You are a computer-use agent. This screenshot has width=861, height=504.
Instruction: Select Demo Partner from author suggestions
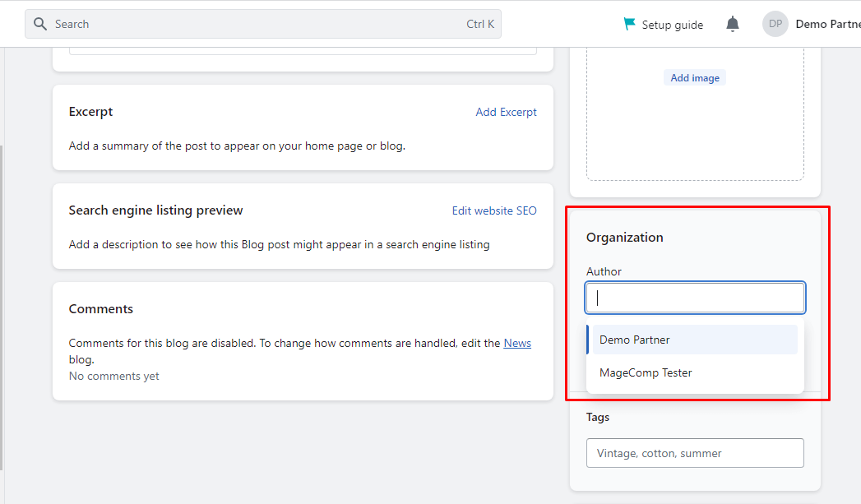635,340
